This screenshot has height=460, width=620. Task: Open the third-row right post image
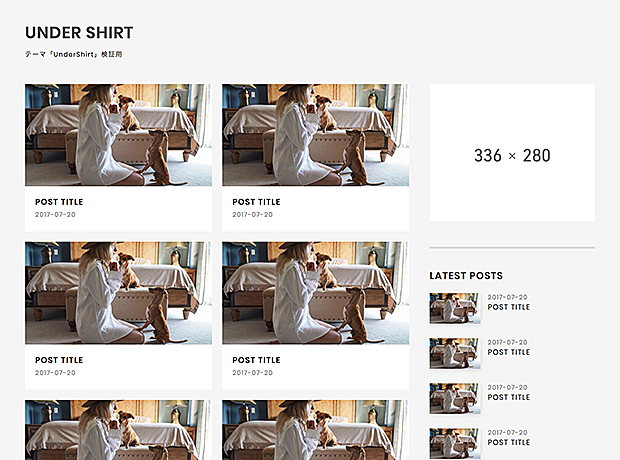(315, 430)
